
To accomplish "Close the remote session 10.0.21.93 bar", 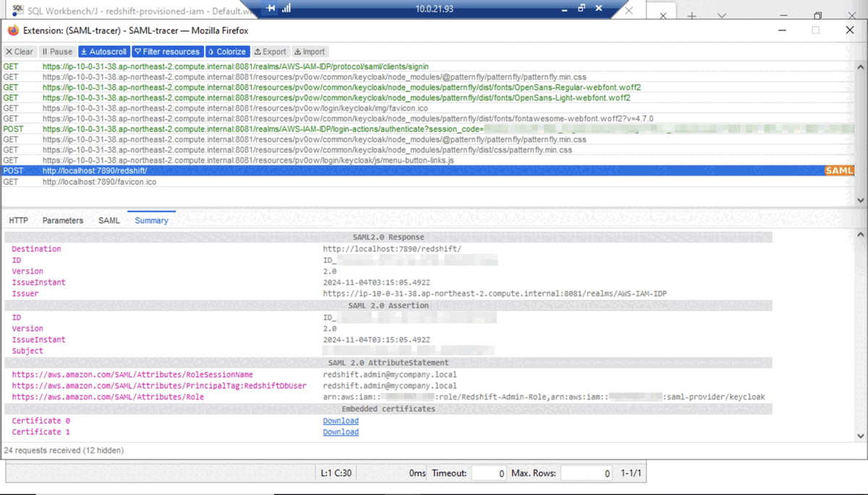I will pos(599,9).
